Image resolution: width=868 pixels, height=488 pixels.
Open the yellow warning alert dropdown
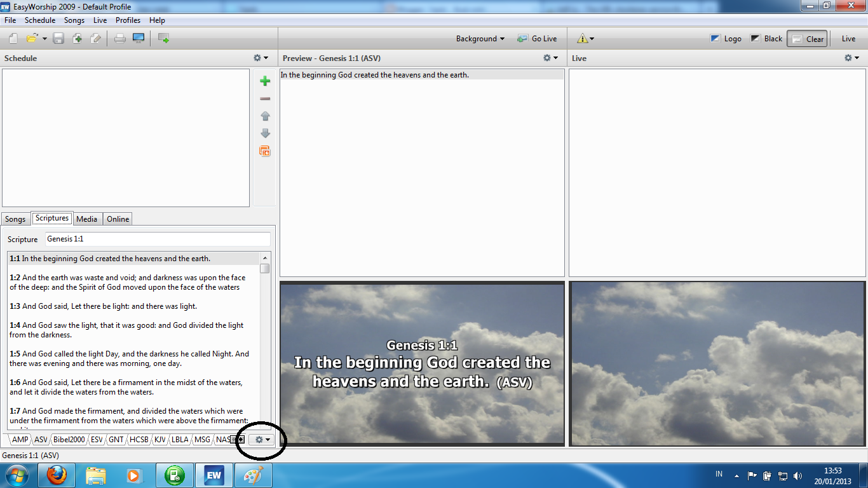tap(585, 39)
